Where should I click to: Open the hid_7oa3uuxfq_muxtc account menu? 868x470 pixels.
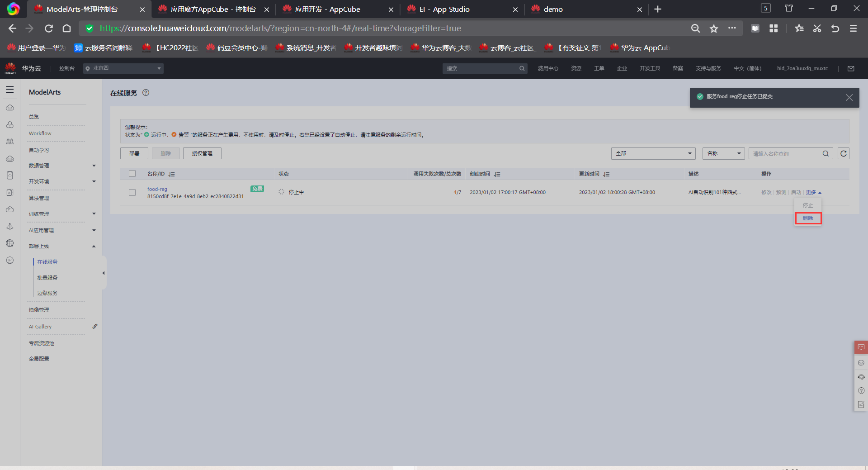(802, 68)
